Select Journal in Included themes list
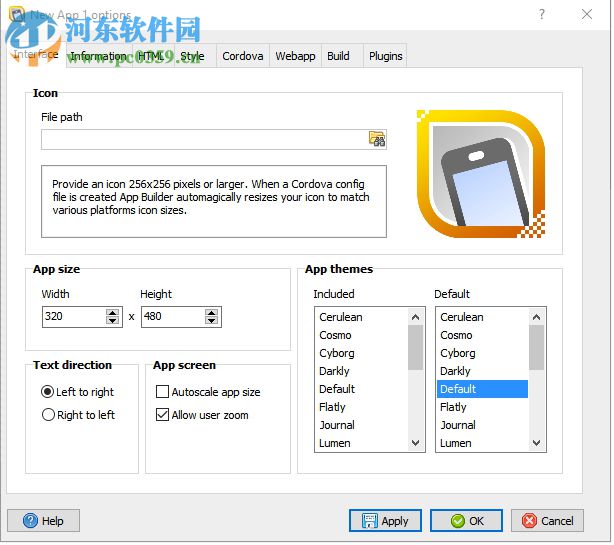614x545 pixels. pos(362,425)
